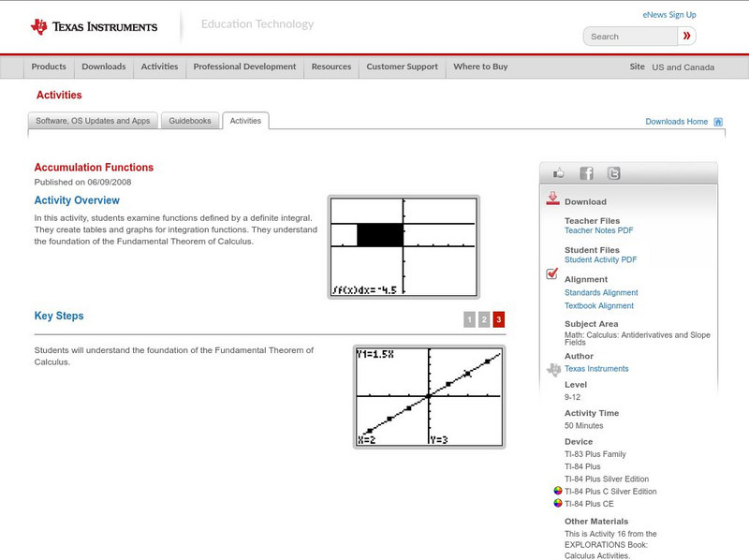Click the home icon beside Downloads Home
This screenshot has height=560, width=749.
[x=718, y=122]
